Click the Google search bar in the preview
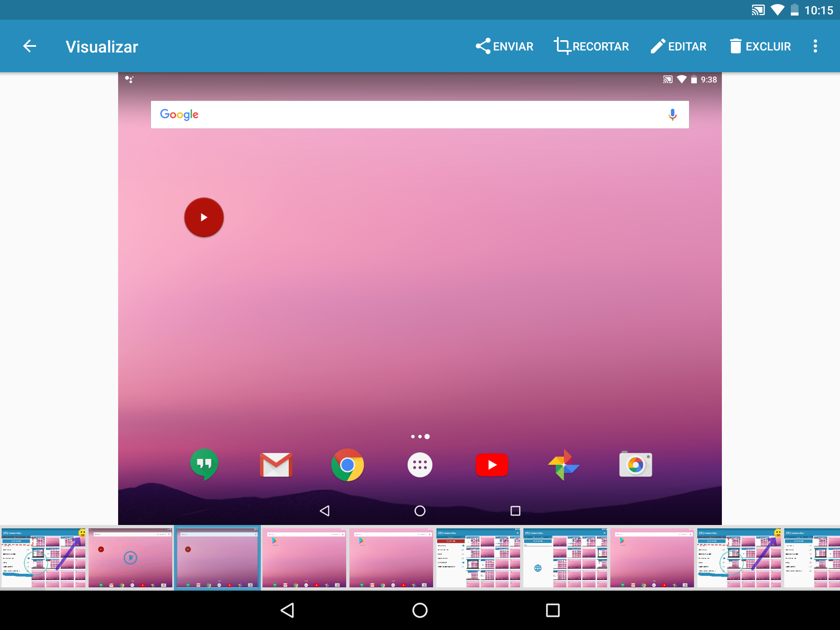This screenshot has height=630, width=840. tap(420, 115)
